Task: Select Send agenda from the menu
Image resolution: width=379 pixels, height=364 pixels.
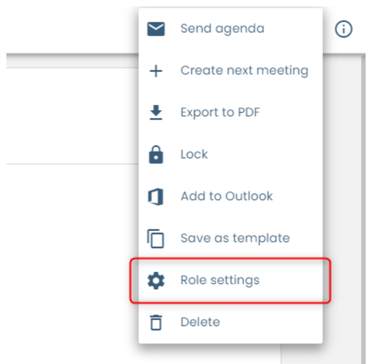Action: click(x=222, y=29)
